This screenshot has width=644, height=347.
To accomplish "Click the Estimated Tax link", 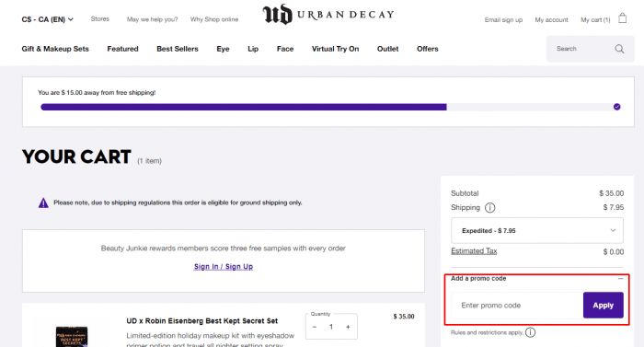I will (474, 250).
